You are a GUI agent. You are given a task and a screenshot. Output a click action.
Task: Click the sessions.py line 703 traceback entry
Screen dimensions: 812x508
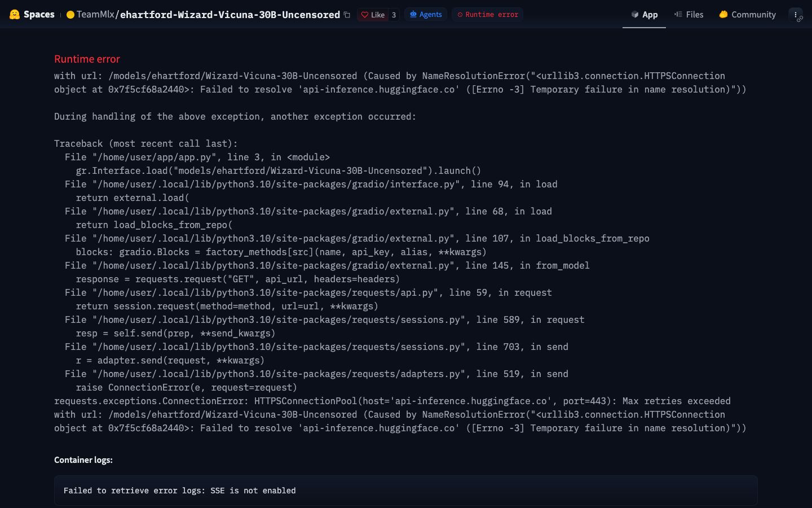click(316, 347)
